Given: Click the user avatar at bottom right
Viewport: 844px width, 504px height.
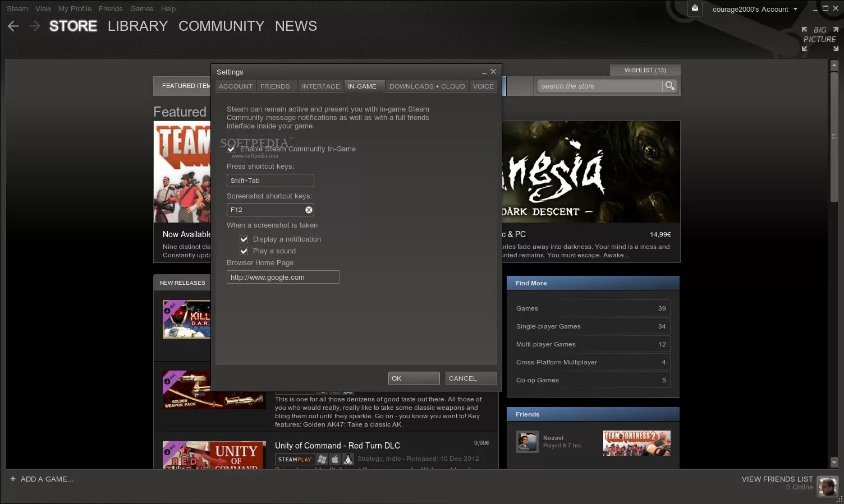Looking at the screenshot, I should pos(827,486).
